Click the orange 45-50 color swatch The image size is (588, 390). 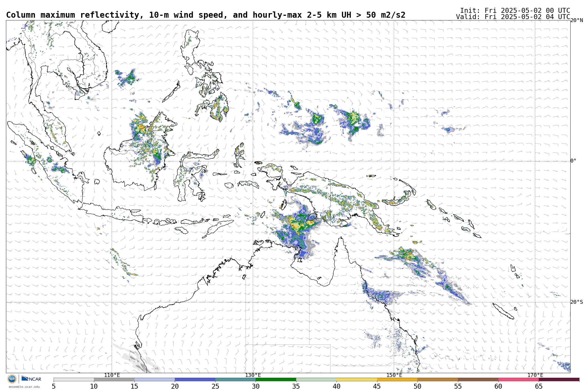click(397, 379)
